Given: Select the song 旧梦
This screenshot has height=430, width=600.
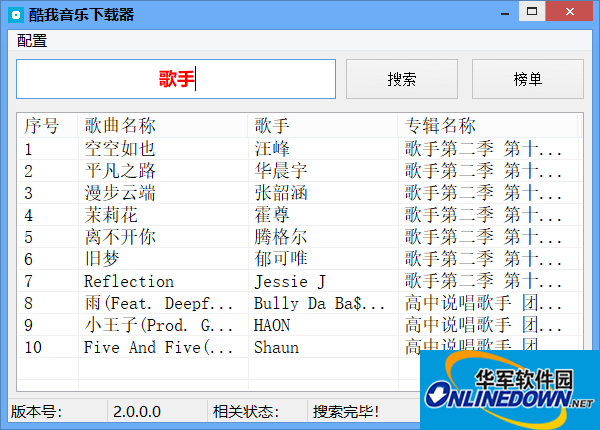Looking at the screenshot, I should pos(102,259).
